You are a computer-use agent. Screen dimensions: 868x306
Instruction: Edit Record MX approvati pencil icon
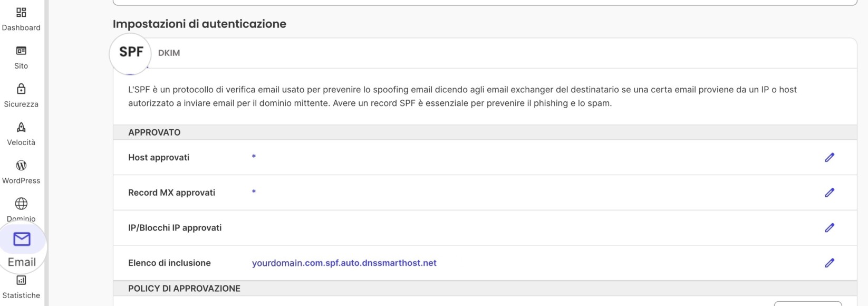point(830,193)
